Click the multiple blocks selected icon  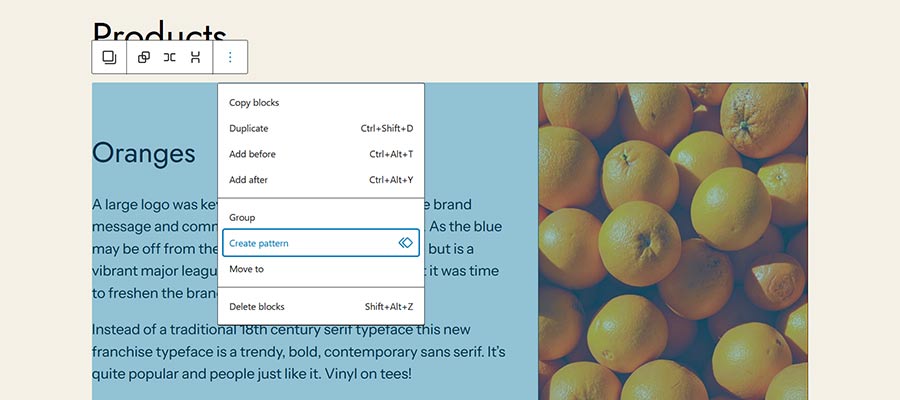[x=109, y=57]
